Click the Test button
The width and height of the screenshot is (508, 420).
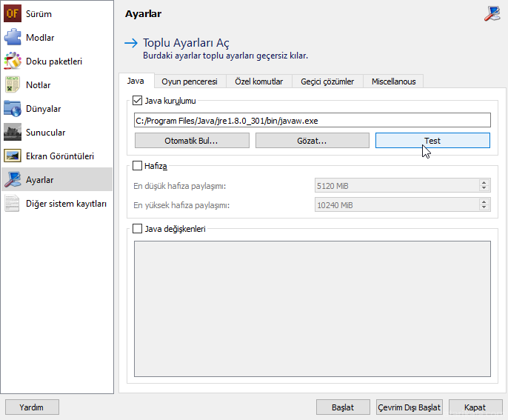432,141
